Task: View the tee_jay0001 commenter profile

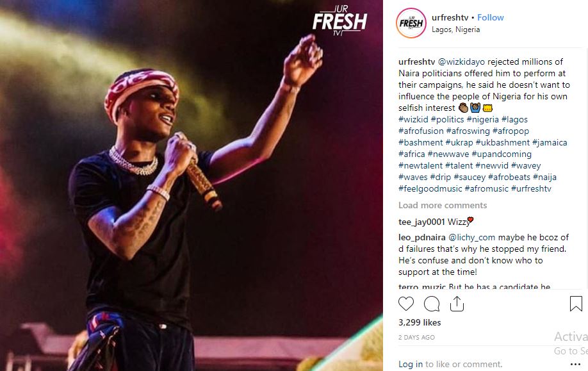Action: click(x=421, y=222)
